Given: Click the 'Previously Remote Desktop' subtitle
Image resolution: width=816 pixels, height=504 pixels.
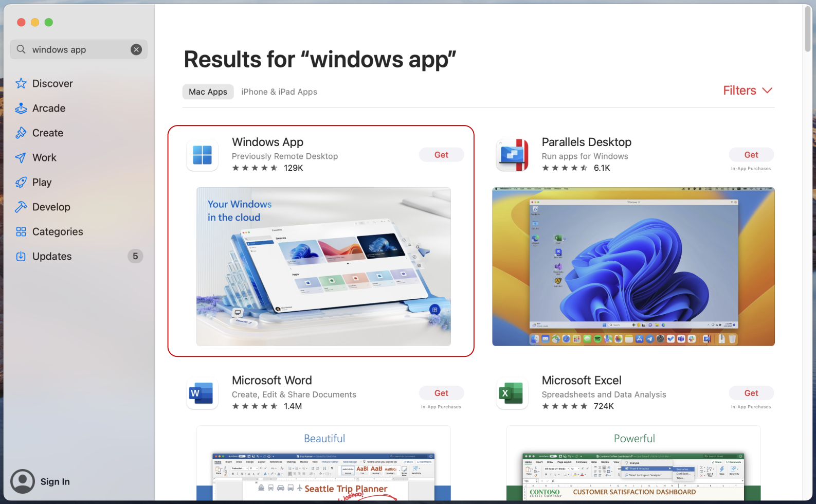Looking at the screenshot, I should 285,156.
